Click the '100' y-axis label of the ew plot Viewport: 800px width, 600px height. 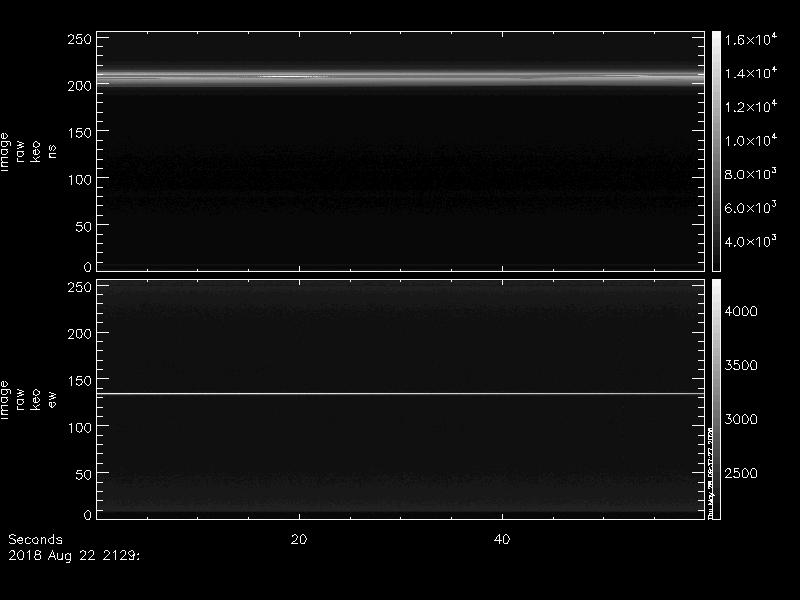click(80, 428)
